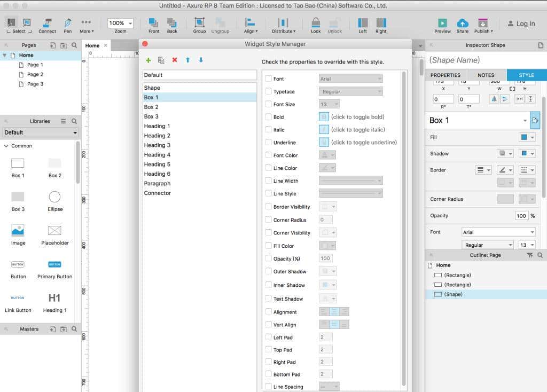
Task: Select the Pen tool in toolbar
Action: 68,25
